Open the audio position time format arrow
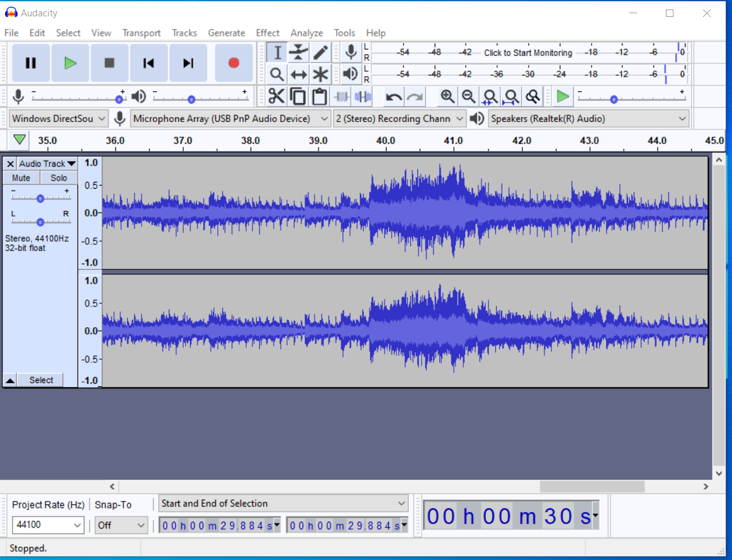The height and width of the screenshot is (560, 732). click(x=595, y=515)
